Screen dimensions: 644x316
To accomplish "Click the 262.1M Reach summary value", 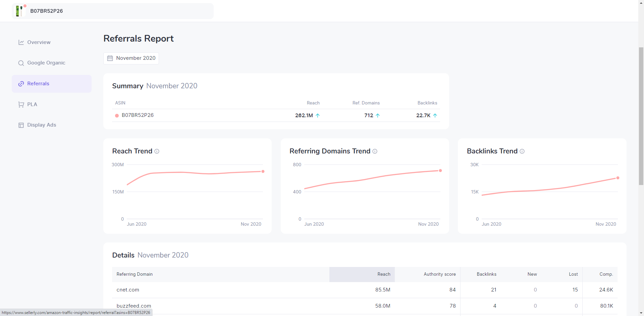I will click(304, 115).
